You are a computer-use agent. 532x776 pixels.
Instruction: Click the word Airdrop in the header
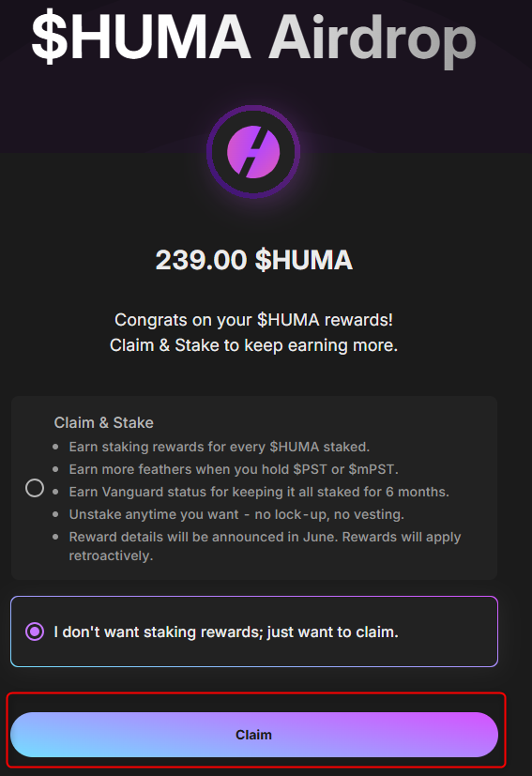point(372,40)
